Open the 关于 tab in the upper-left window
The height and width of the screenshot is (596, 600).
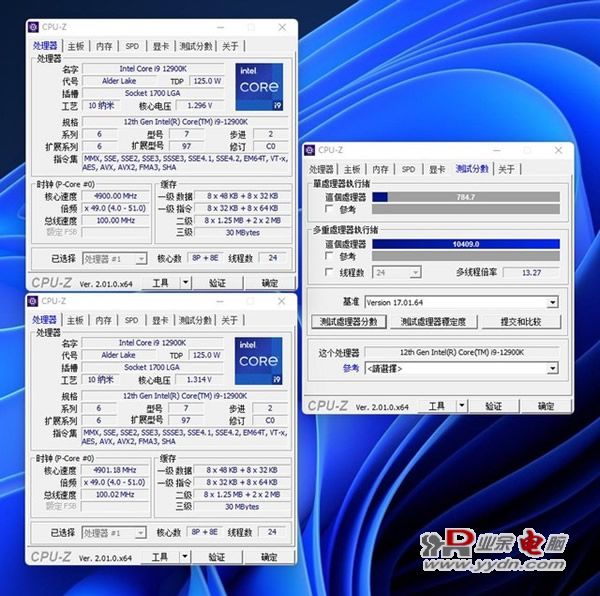point(230,46)
